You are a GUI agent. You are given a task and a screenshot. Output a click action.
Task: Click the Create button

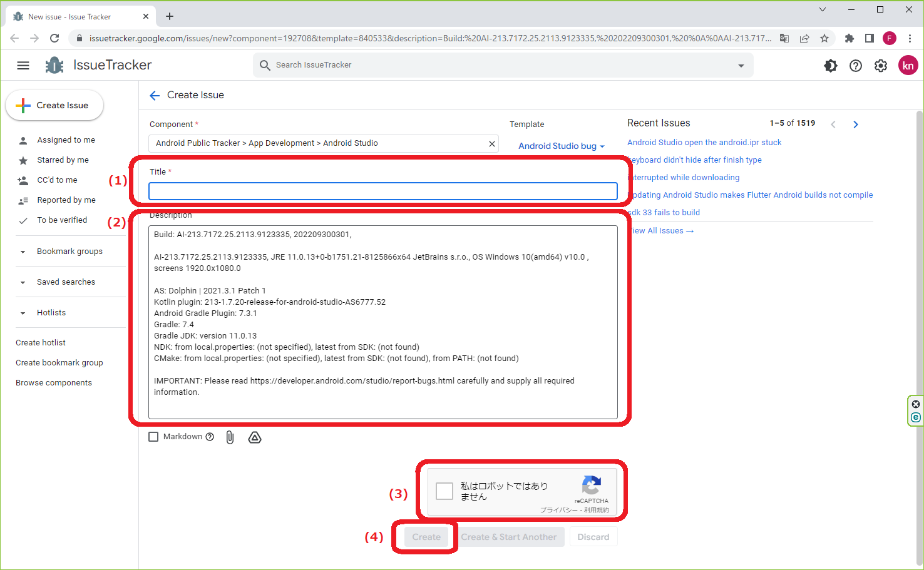tap(426, 537)
